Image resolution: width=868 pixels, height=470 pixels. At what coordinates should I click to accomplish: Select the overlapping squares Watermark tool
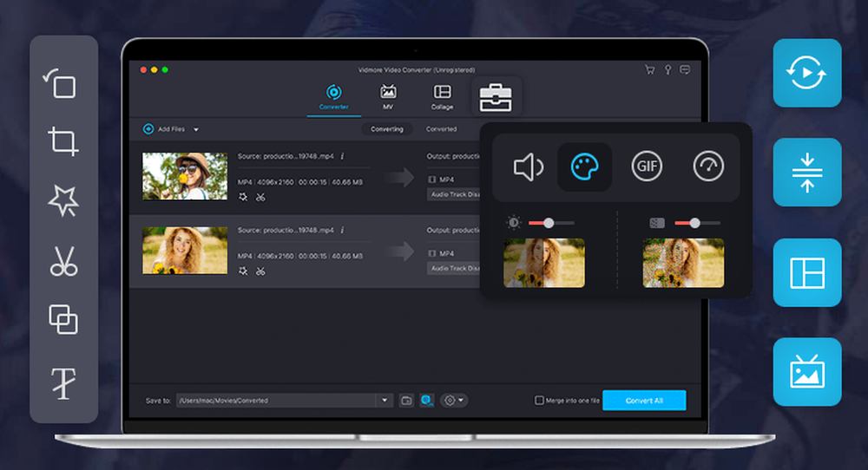click(x=63, y=320)
